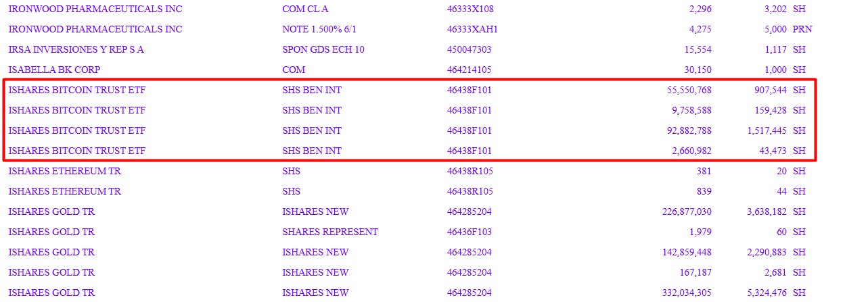Click PRN label in Ironwood note row
Screen dimensions: 868x302
click(x=802, y=30)
